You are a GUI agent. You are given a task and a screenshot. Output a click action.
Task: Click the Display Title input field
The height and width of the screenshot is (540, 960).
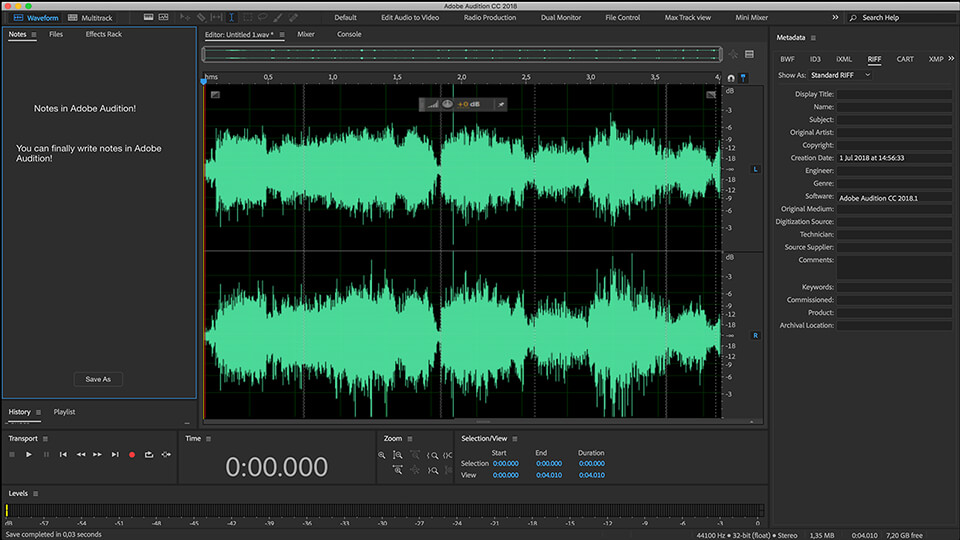tap(892, 94)
